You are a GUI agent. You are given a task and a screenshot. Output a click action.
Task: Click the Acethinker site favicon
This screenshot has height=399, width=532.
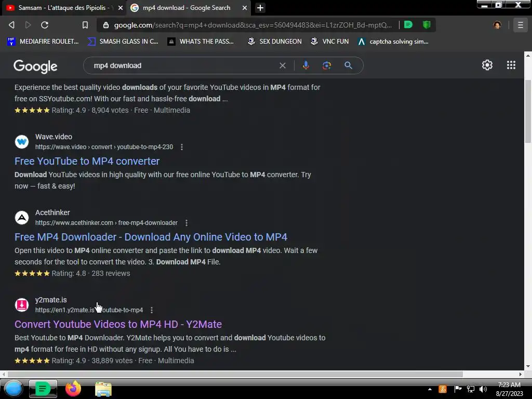[22, 218]
